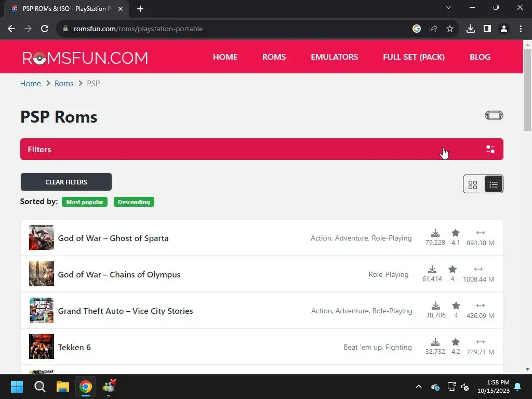Click the star rating icon for Ghost of Sparta

(456, 233)
